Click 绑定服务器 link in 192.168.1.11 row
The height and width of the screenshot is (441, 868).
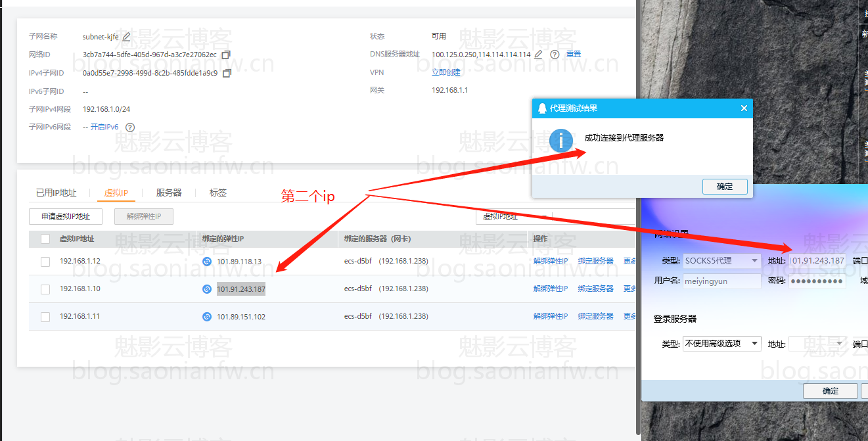595,317
